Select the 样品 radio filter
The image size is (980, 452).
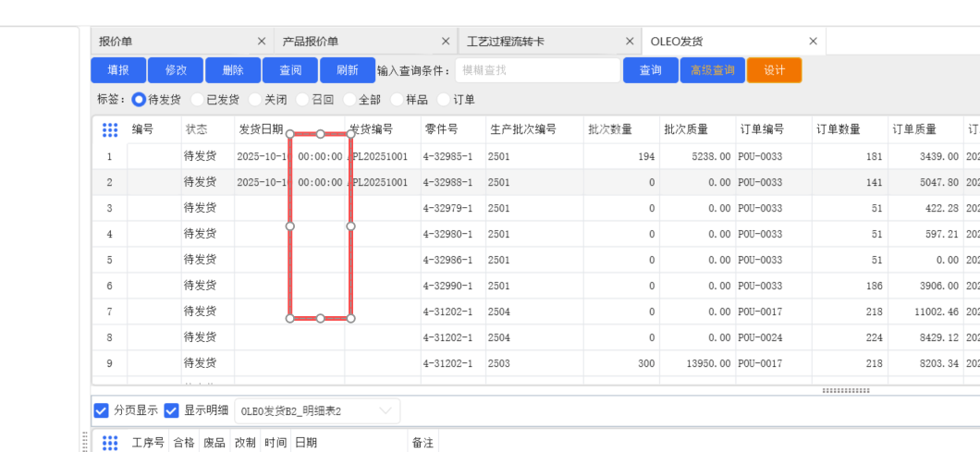(398, 100)
